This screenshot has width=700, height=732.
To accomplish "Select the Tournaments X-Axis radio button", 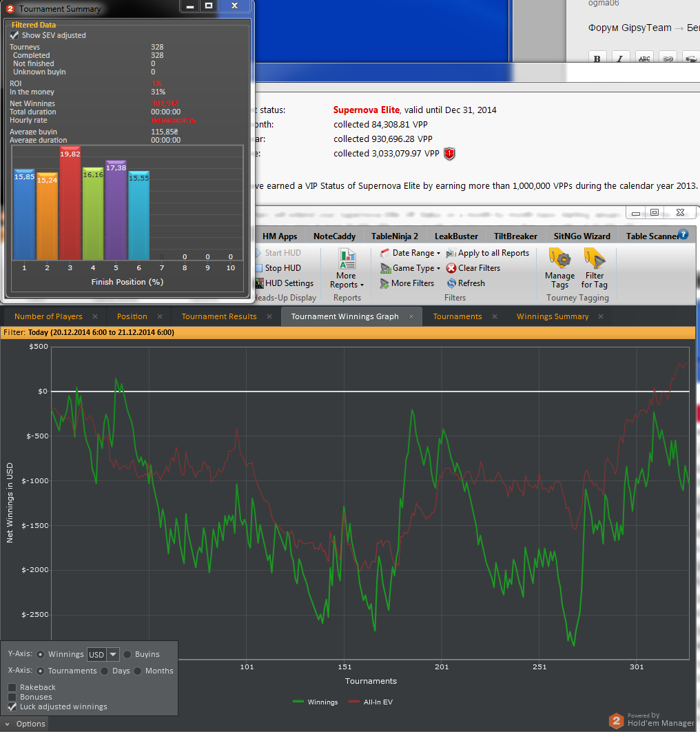I will (x=40, y=671).
